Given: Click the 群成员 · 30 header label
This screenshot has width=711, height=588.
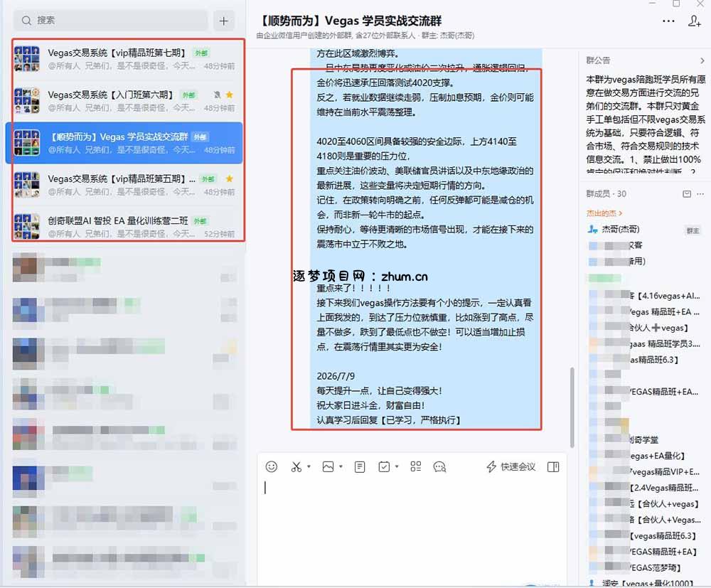Looking at the screenshot, I should tap(606, 194).
